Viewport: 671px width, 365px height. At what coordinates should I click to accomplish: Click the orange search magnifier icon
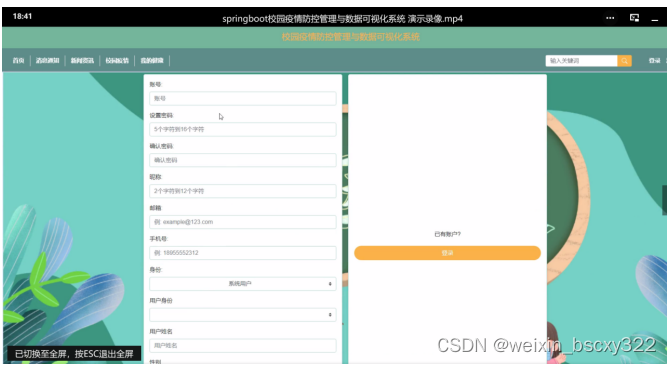coord(624,61)
